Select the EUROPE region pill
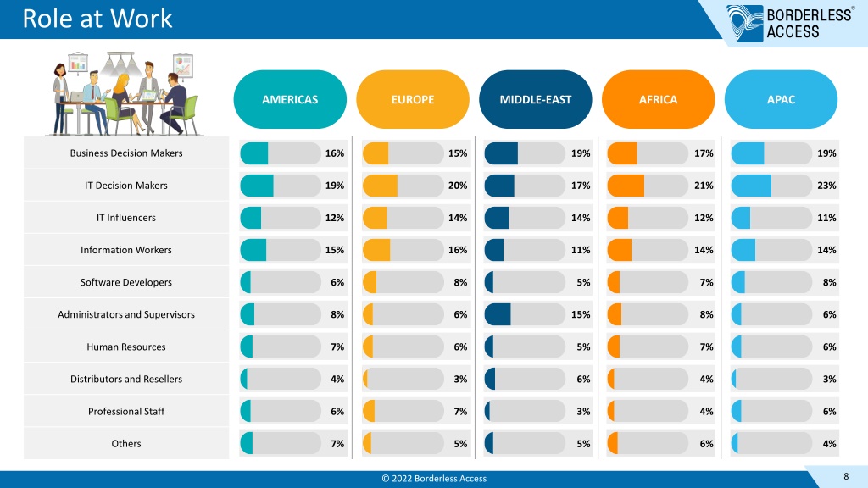Viewport: 868px width, 488px height. pos(413,100)
